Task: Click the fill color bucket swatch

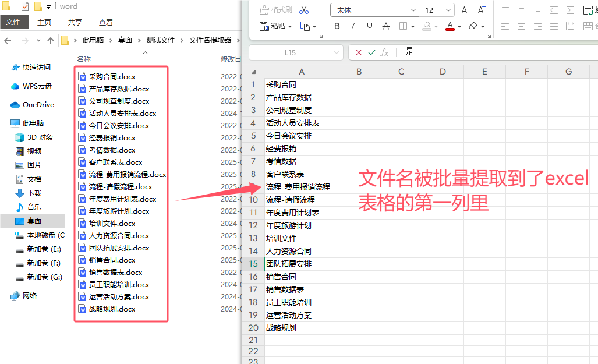Action: tap(427, 26)
